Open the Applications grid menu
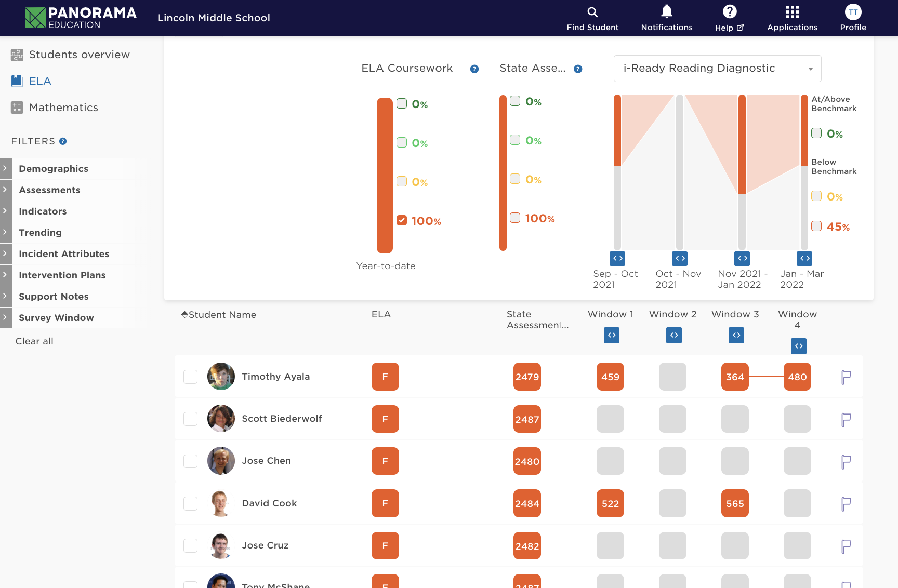Image resolution: width=898 pixels, height=588 pixels. pos(792,12)
